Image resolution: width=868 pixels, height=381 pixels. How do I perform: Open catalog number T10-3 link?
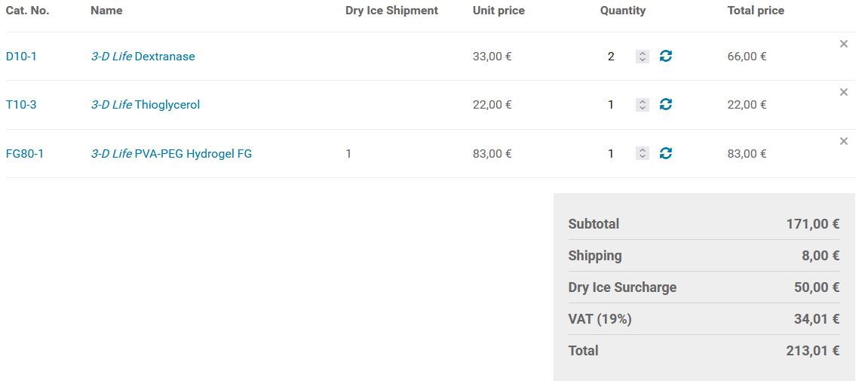click(x=21, y=105)
